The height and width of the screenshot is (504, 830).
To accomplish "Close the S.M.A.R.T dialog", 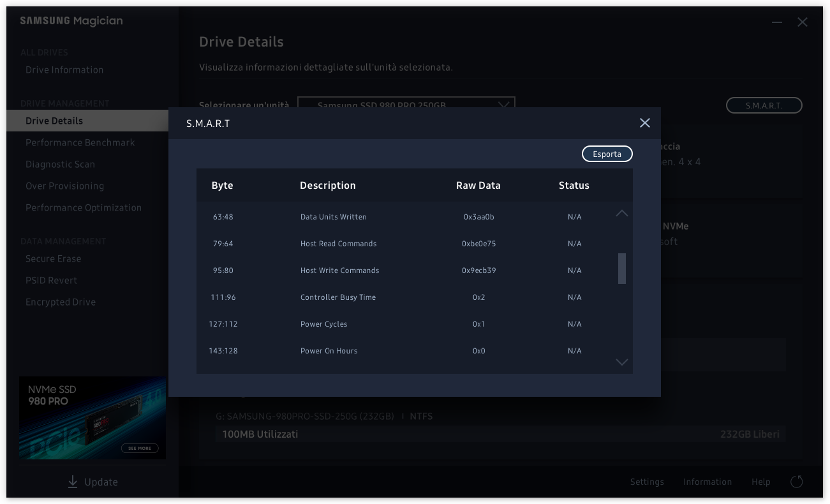I will tap(645, 123).
